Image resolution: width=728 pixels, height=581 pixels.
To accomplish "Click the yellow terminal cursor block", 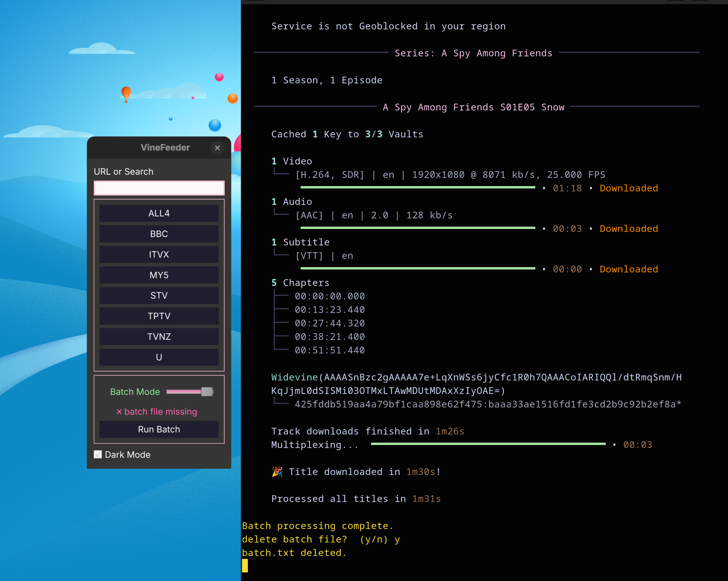I will 245,566.
